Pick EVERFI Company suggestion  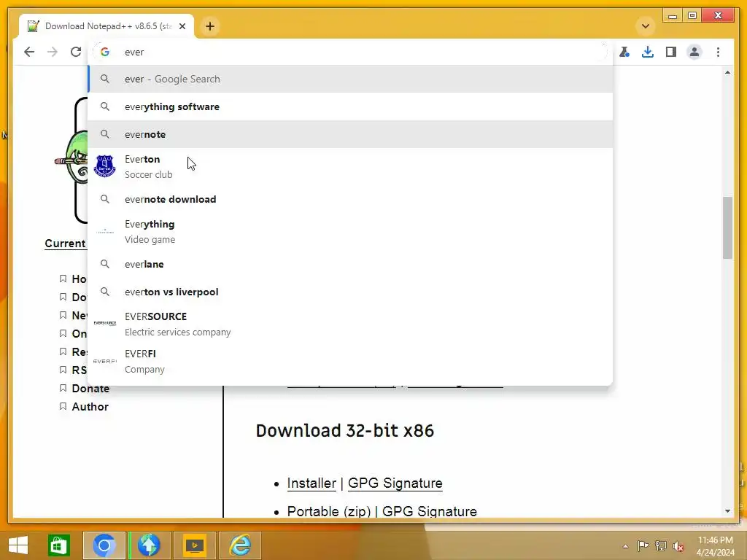tap(350, 361)
